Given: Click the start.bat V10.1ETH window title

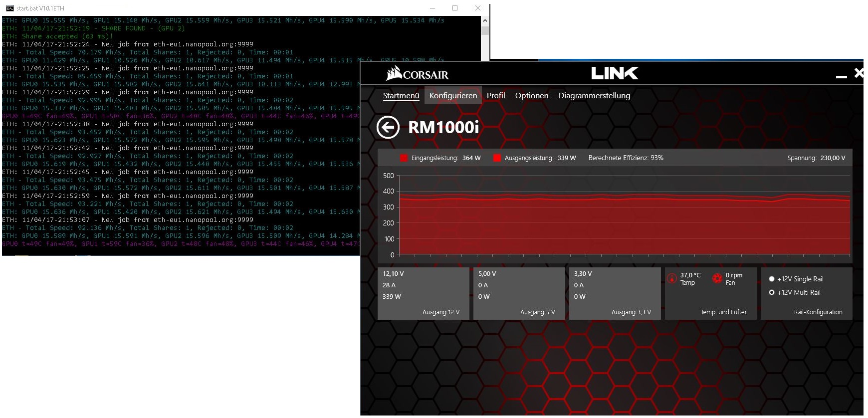Looking at the screenshot, I should pyautogui.click(x=40, y=8).
